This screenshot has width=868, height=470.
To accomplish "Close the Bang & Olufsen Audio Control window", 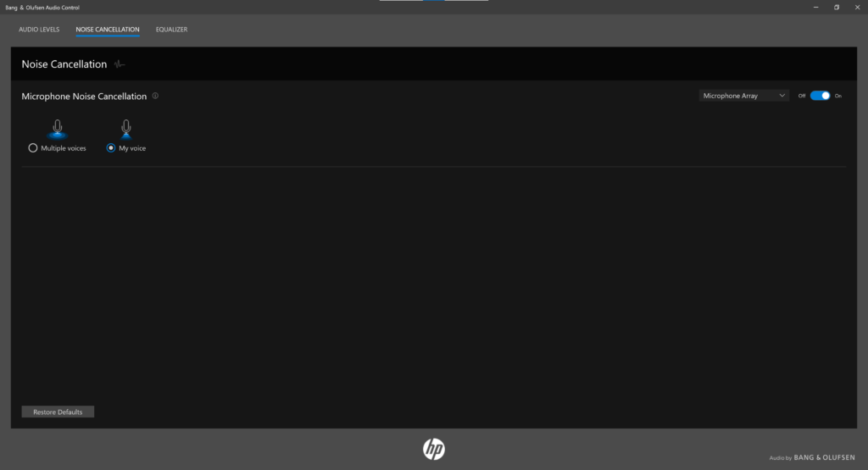I will 857,7.
